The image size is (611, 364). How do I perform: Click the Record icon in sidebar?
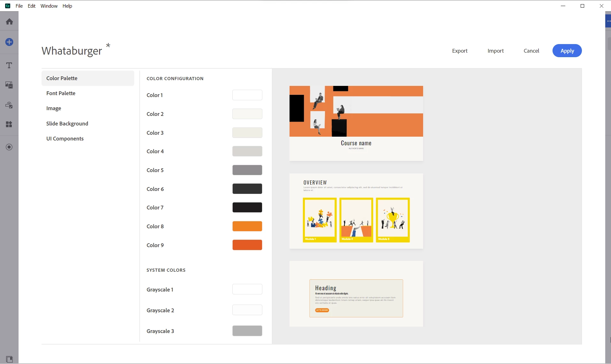click(9, 147)
